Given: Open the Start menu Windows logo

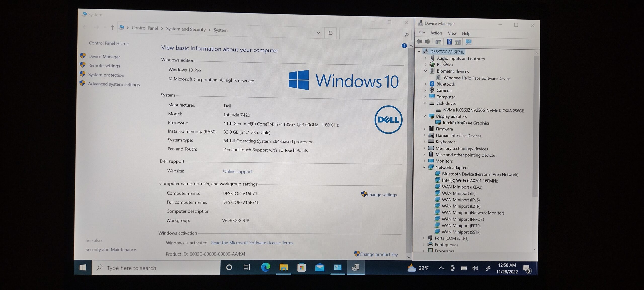Looking at the screenshot, I should pyautogui.click(x=83, y=267).
